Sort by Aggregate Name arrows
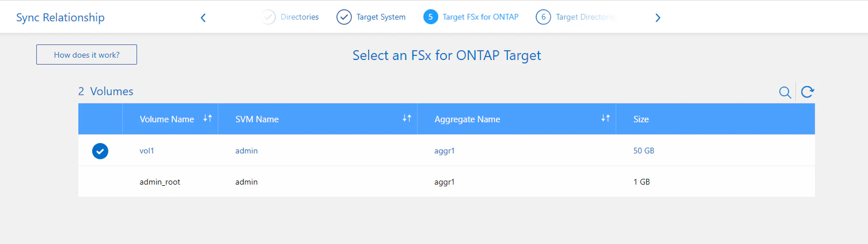The width and height of the screenshot is (868, 244). (x=605, y=118)
